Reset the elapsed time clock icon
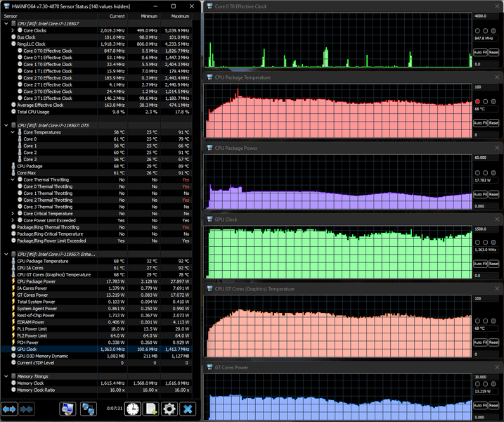The image size is (504, 422). click(x=133, y=409)
